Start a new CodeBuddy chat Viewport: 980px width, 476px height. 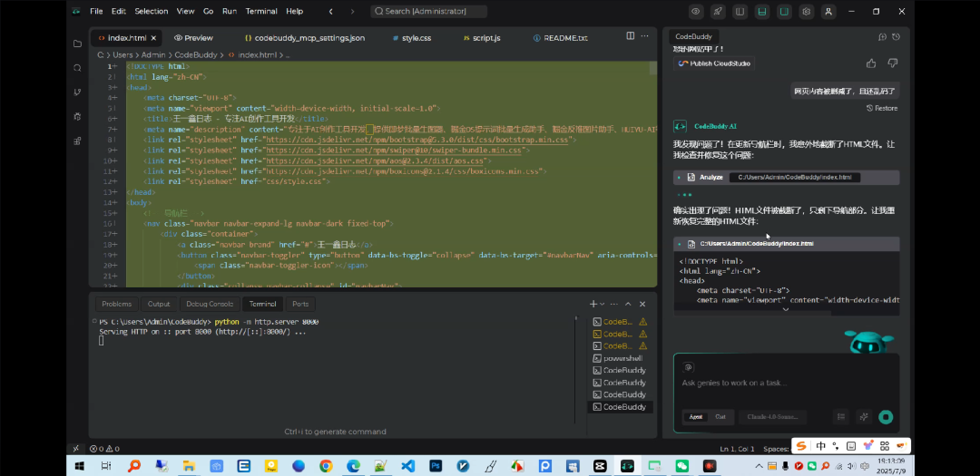click(x=883, y=37)
